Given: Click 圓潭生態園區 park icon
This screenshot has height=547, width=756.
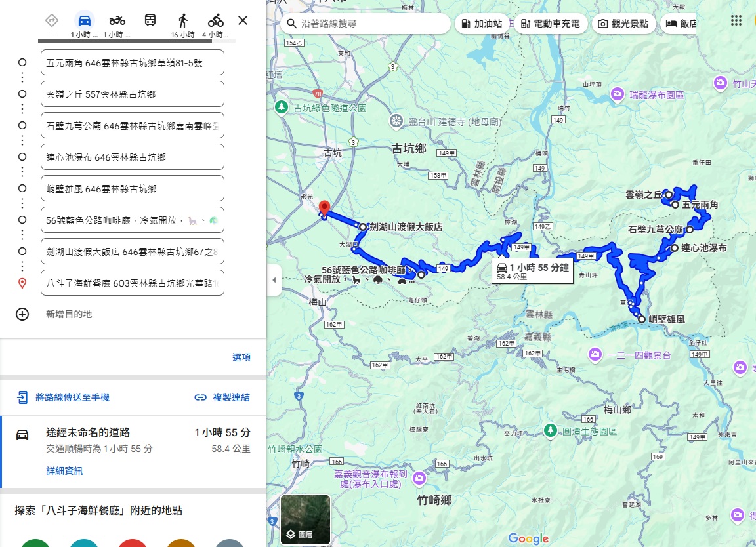Looking at the screenshot, I should tap(550, 430).
